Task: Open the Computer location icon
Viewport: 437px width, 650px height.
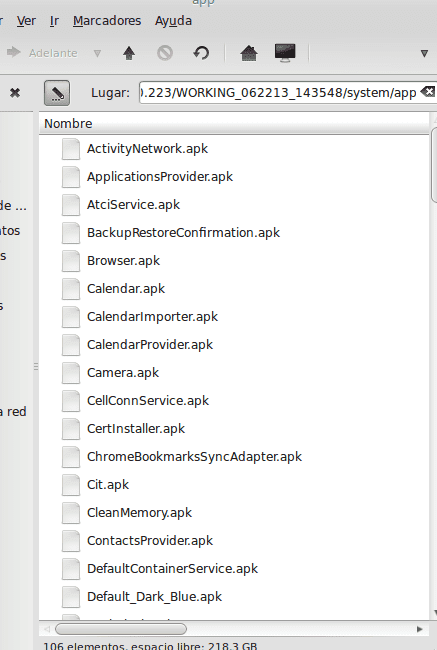Action: click(x=285, y=53)
